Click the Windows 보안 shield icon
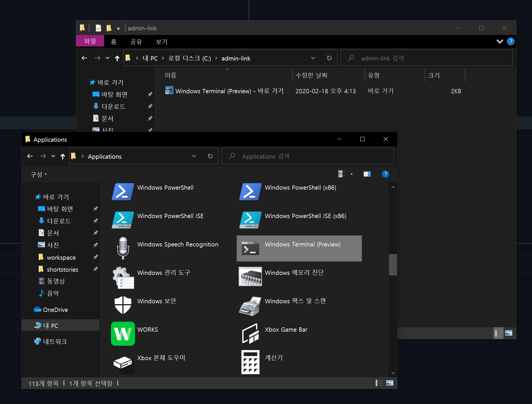532x404 pixels. [123, 305]
